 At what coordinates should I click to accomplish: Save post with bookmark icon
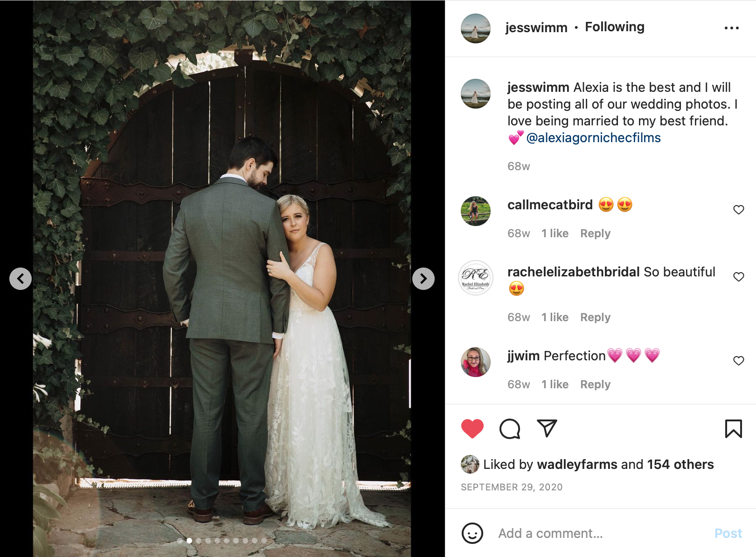point(733,429)
